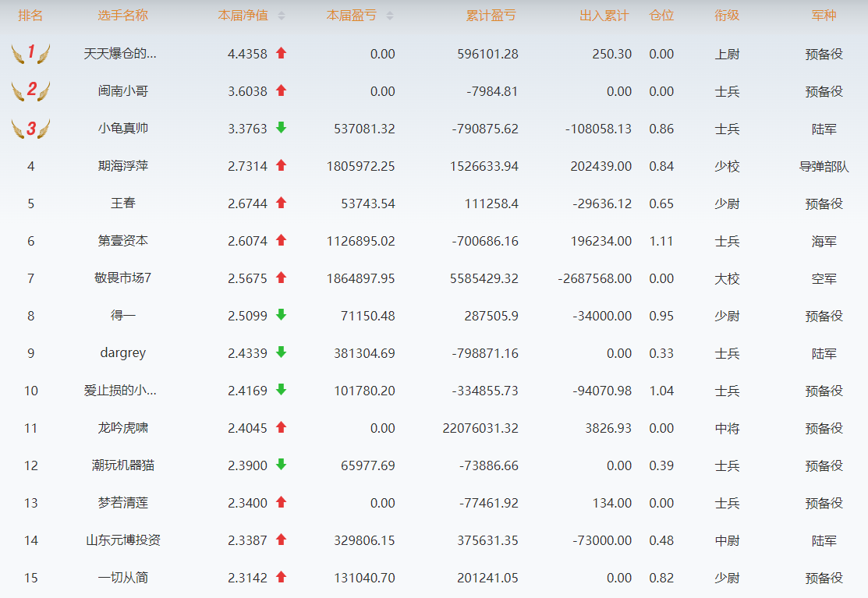Click the 仓位 column header
The image size is (868, 598).
(661, 16)
